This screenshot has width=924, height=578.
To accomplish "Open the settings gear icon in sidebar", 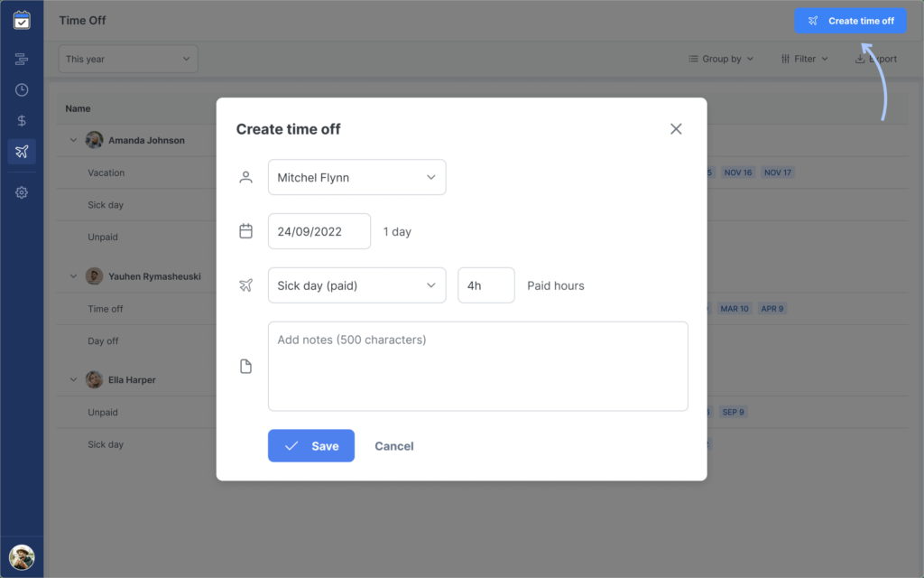I will click(x=22, y=192).
